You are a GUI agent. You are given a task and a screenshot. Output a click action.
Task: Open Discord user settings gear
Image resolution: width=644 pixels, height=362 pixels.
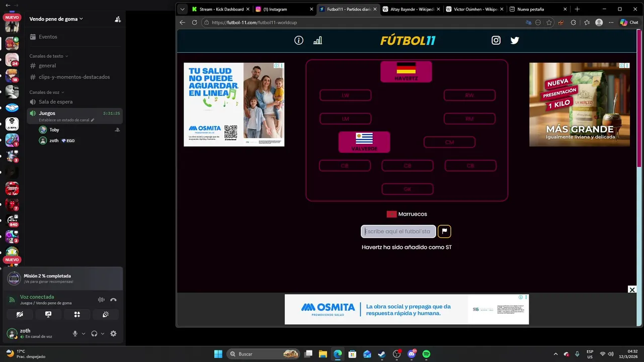point(113,333)
